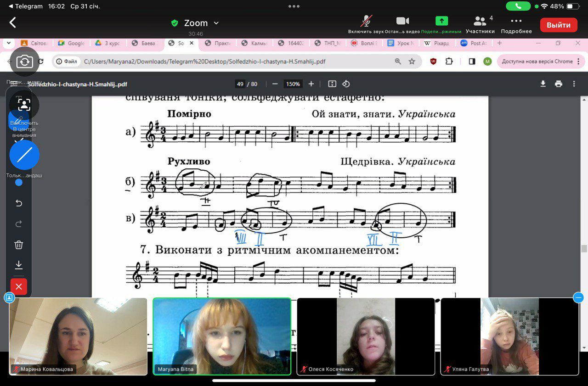Viewport: 588px width, 386px height.
Task: Save annotations with the download arrow icon
Action: pyautogui.click(x=19, y=265)
